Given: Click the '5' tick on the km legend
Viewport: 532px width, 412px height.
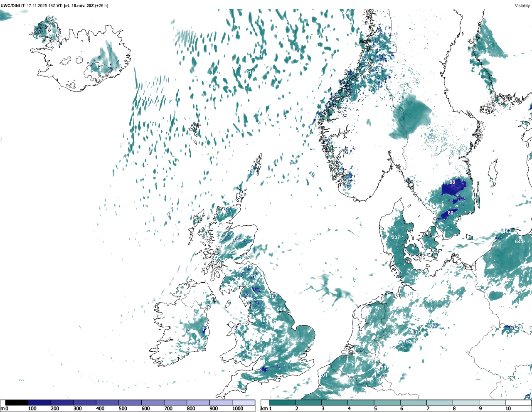Looking at the screenshot, I should tap(375, 409).
